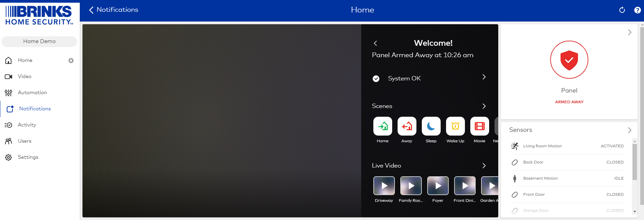The image size is (644, 220).
Task: Activate the Home scene
Action: point(383,126)
